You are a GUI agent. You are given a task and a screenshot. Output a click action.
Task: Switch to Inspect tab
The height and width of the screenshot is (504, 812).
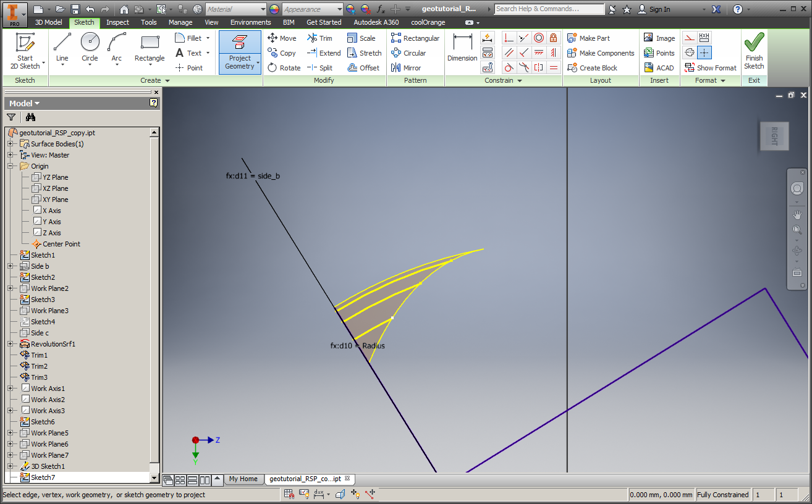[117, 22]
